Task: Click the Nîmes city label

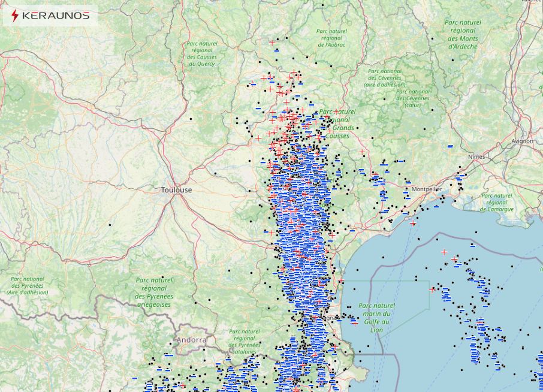Action: tap(476, 156)
